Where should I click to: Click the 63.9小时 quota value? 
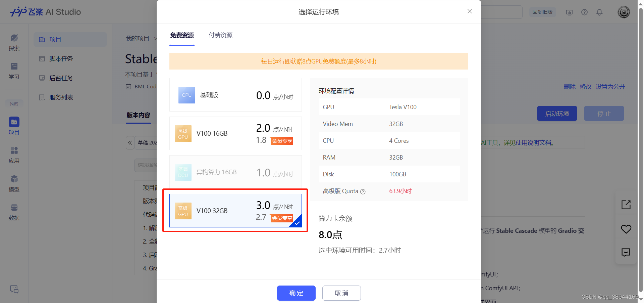click(400, 191)
